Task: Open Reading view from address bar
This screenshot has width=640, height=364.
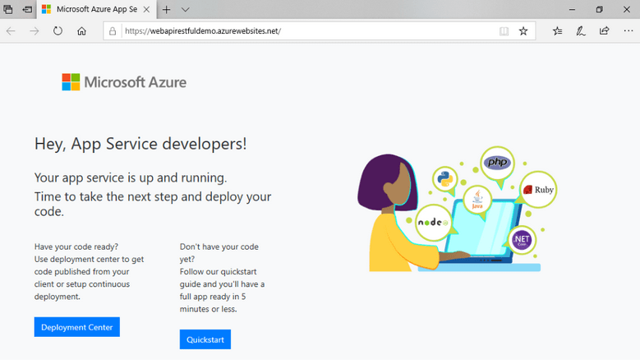Action: [504, 31]
